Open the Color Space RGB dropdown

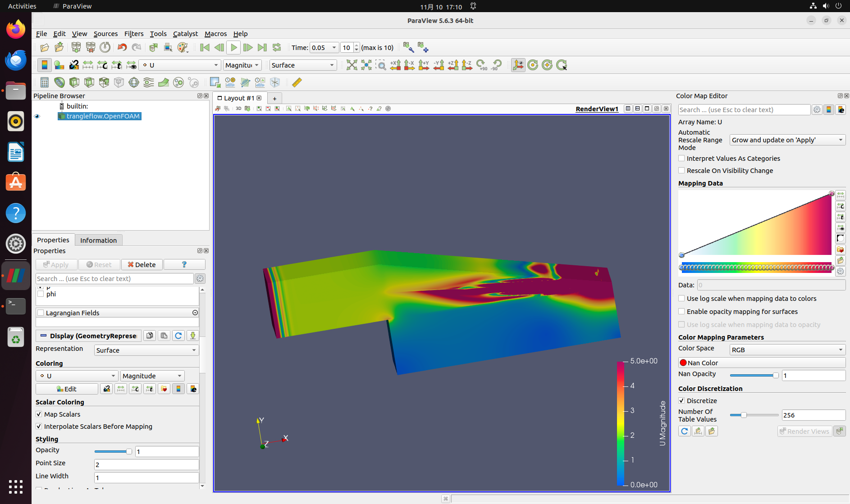click(787, 350)
